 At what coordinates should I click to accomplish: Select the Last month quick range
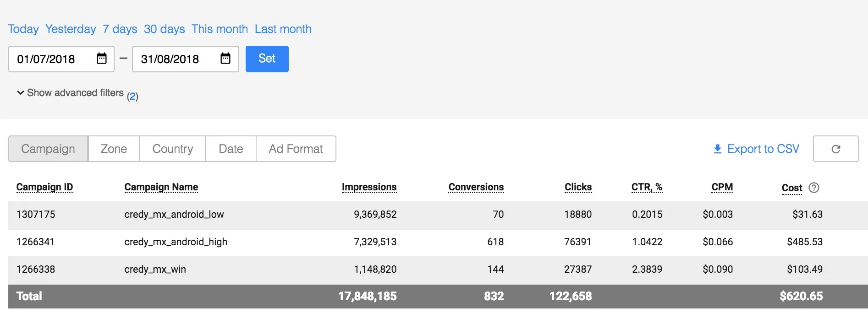(283, 29)
